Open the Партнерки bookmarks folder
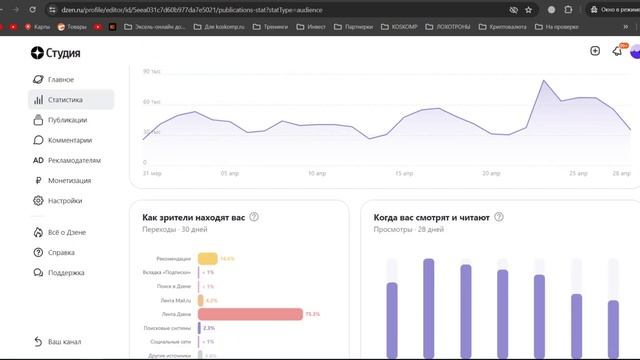This screenshot has height=360, width=640. pos(353,27)
